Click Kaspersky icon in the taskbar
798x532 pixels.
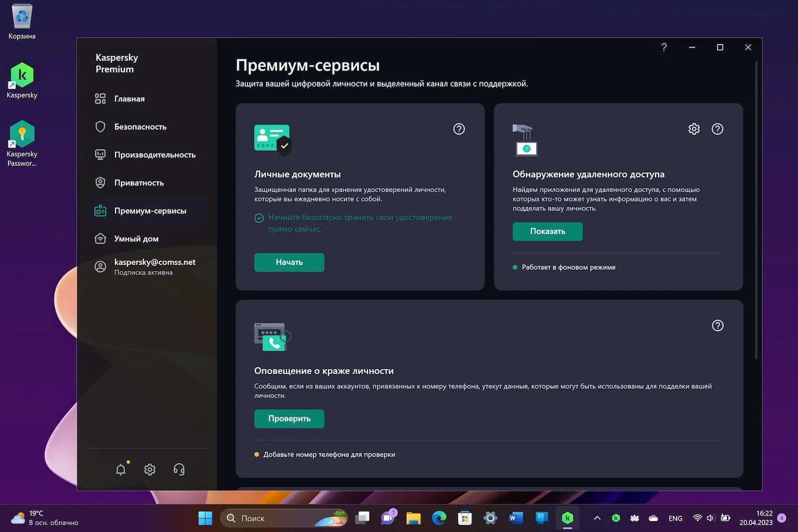(567, 518)
